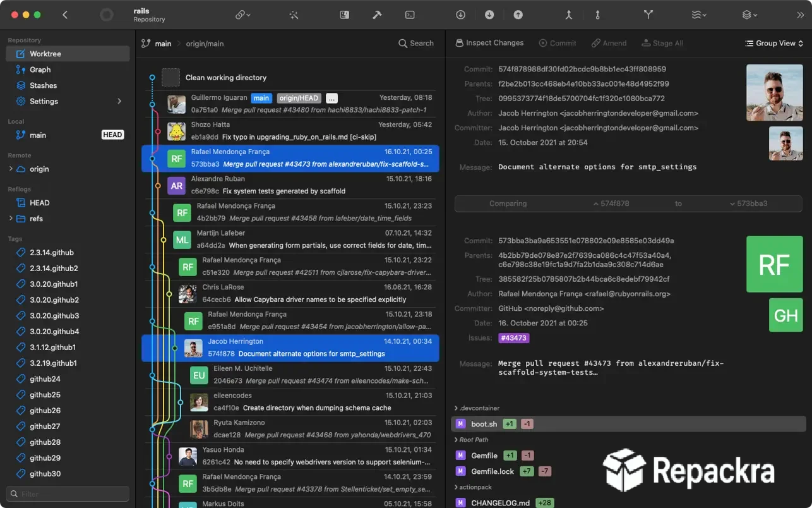Image resolution: width=812 pixels, height=508 pixels.
Task: Click Inspect Changes button
Action: coord(489,43)
